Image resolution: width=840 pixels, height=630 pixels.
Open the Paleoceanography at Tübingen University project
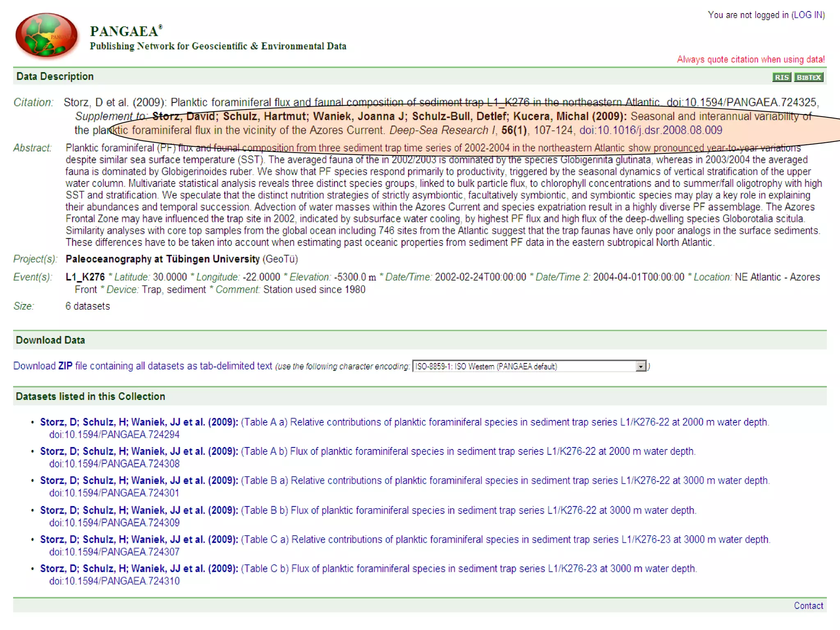coord(162,259)
